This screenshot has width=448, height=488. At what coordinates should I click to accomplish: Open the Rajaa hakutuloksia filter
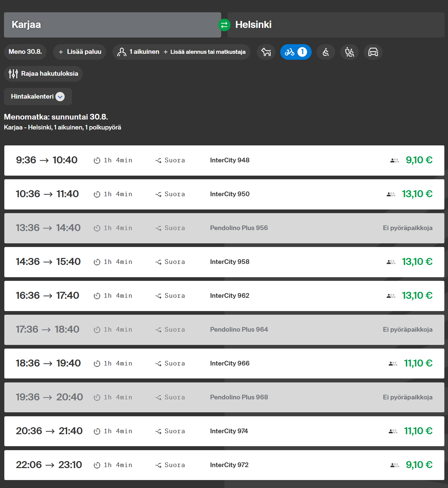pos(43,74)
